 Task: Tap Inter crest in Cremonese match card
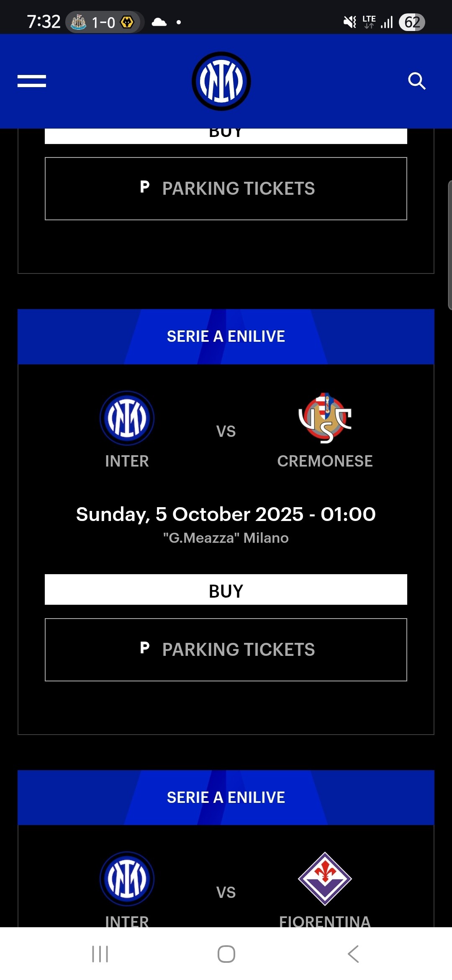click(x=127, y=418)
